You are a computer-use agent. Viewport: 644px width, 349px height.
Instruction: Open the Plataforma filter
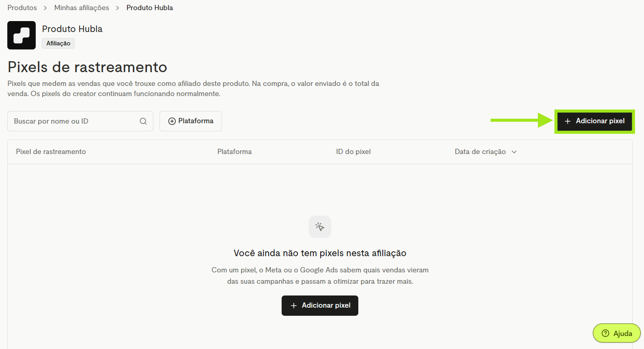tap(191, 121)
